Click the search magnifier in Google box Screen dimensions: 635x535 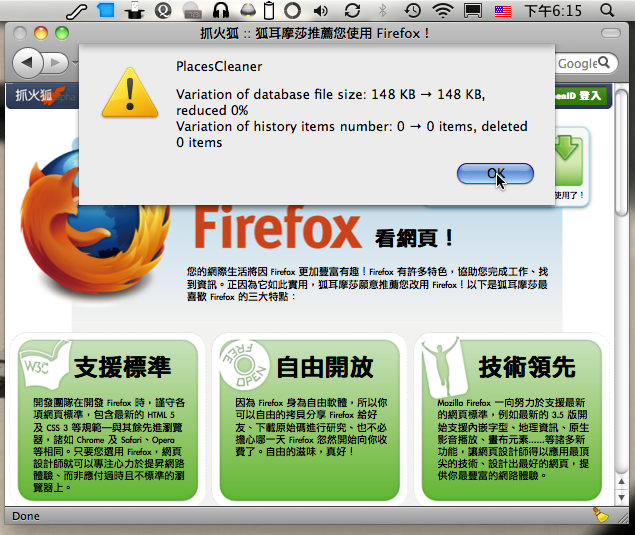pos(604,62)
